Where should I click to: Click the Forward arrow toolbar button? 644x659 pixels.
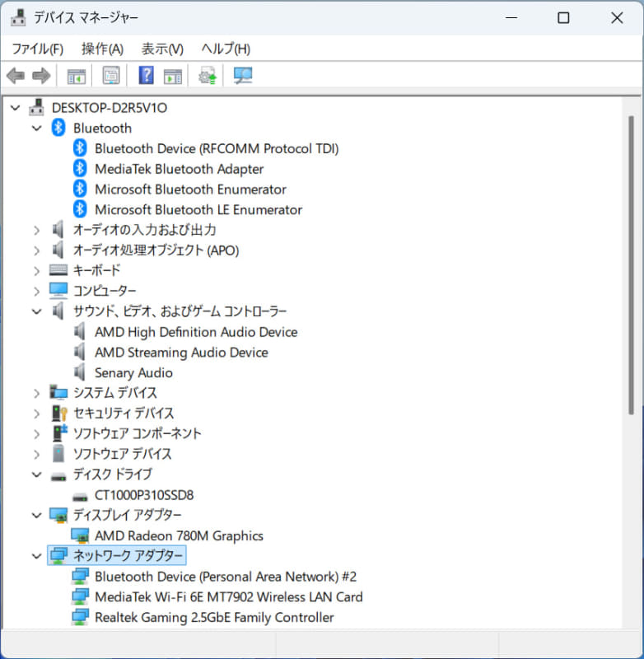(41, 76)
